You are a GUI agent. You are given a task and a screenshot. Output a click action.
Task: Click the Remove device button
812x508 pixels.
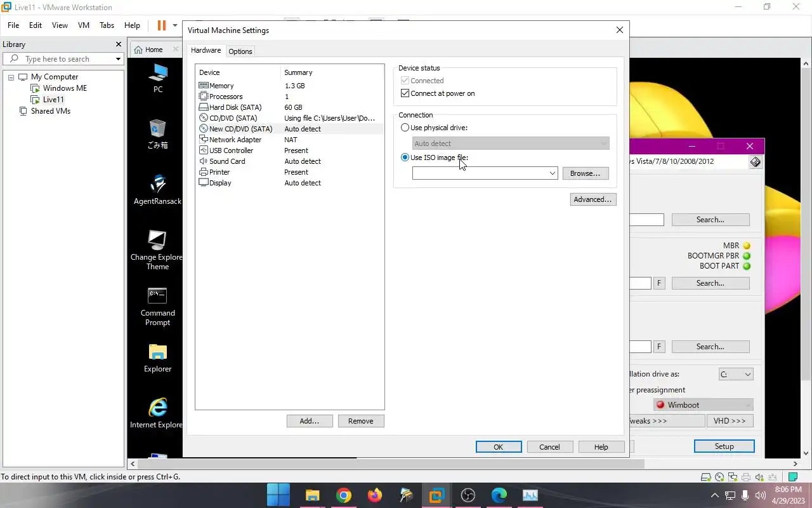tap(361, 421)
